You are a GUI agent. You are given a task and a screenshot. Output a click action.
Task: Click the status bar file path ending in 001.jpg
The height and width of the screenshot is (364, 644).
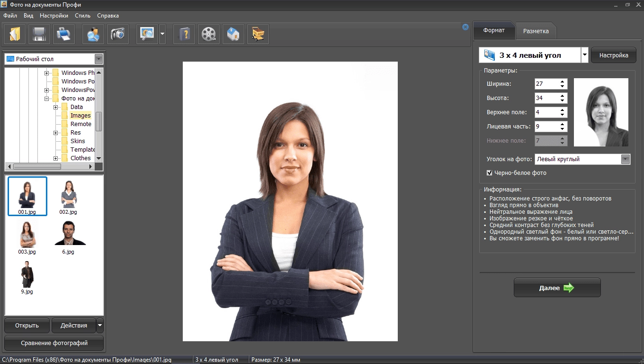tap(87, 360)
